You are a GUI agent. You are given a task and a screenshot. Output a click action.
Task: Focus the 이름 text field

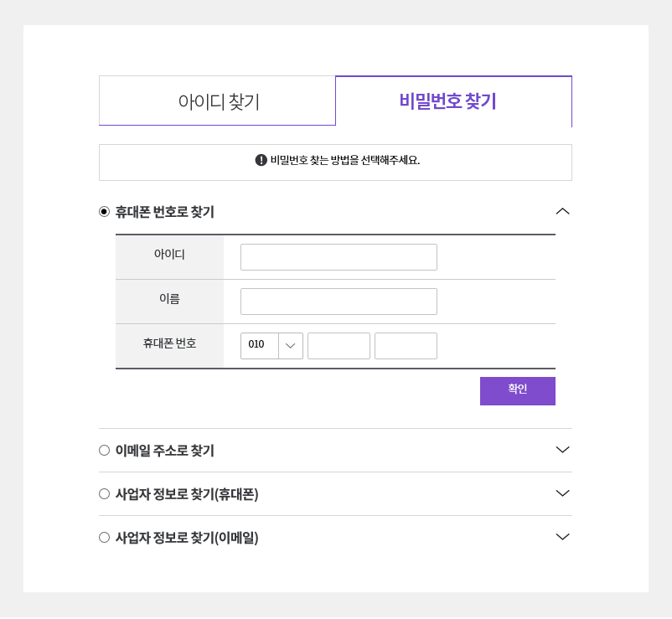(x=339, y=302)
